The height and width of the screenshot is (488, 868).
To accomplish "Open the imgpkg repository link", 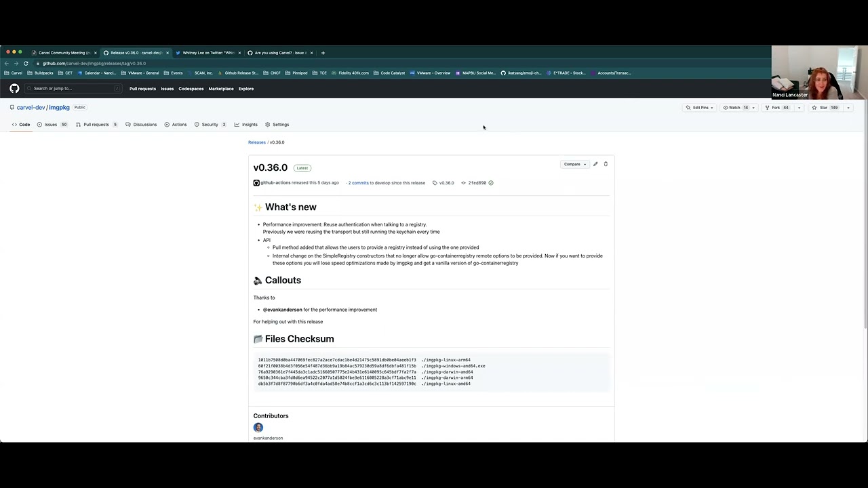I will pyautogui.click(x=59, y=108).
